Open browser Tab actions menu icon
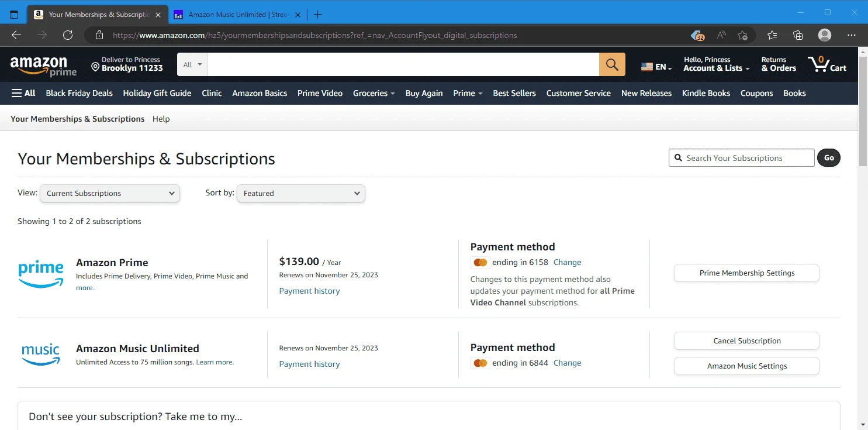This screenshot has width=868, height=430. coord(14,15)
